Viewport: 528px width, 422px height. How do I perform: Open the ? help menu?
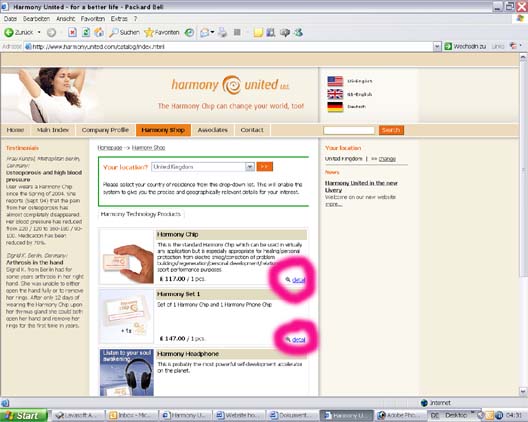[135, 19]
